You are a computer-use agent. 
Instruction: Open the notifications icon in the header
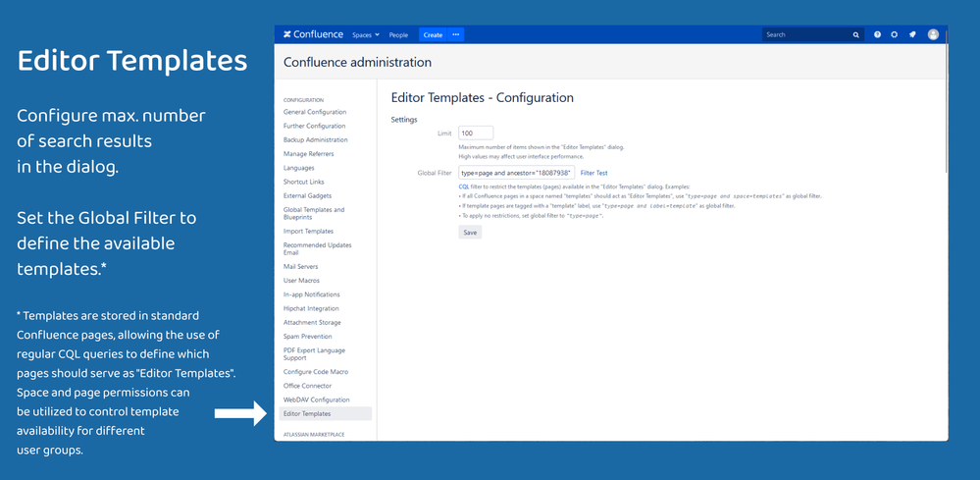[x=912, y=35]
